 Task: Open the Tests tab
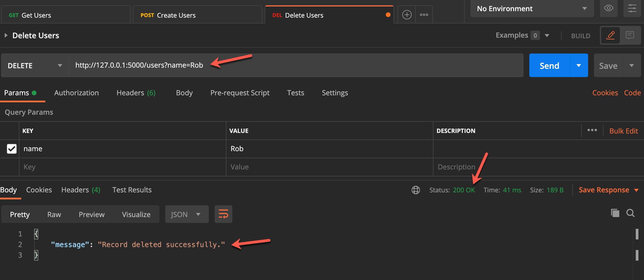pyautogui.click(x=296, y=93)
